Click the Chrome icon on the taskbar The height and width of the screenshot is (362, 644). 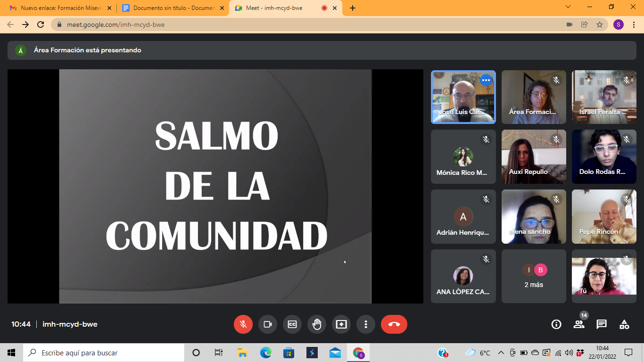[x=358, y=353]
